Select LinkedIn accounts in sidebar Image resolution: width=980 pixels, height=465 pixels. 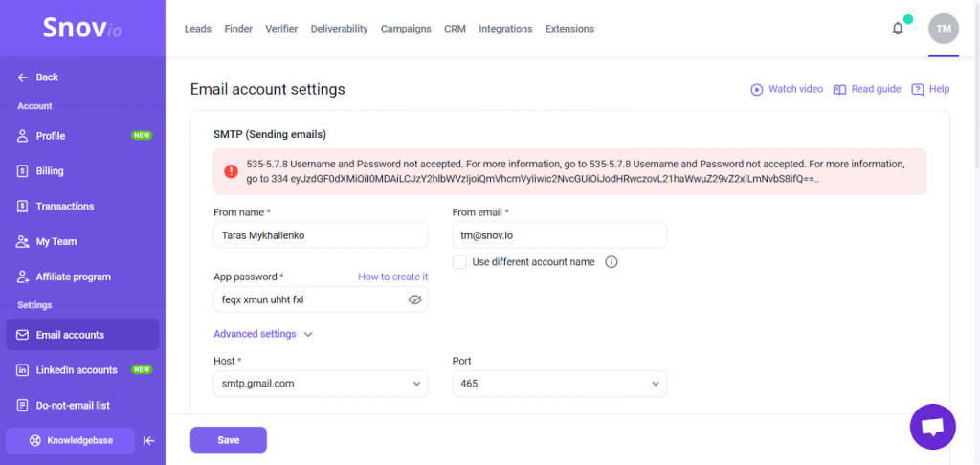(x=77, y=370)
